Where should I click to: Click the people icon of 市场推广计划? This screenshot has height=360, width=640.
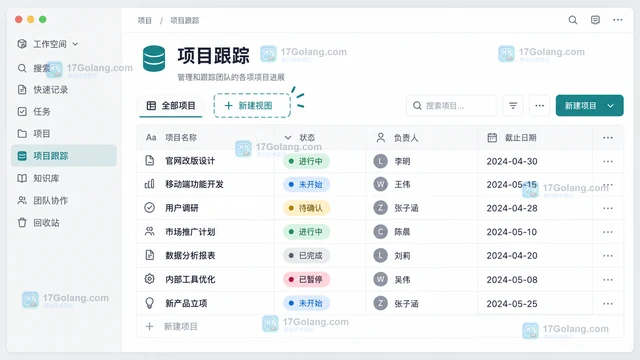(x=150, y=231)
